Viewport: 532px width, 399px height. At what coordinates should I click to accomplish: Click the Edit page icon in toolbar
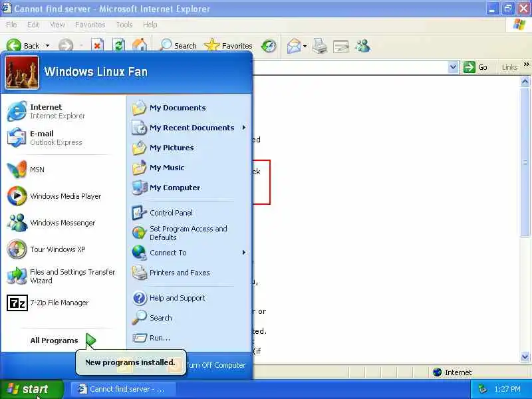click(341, 46)
